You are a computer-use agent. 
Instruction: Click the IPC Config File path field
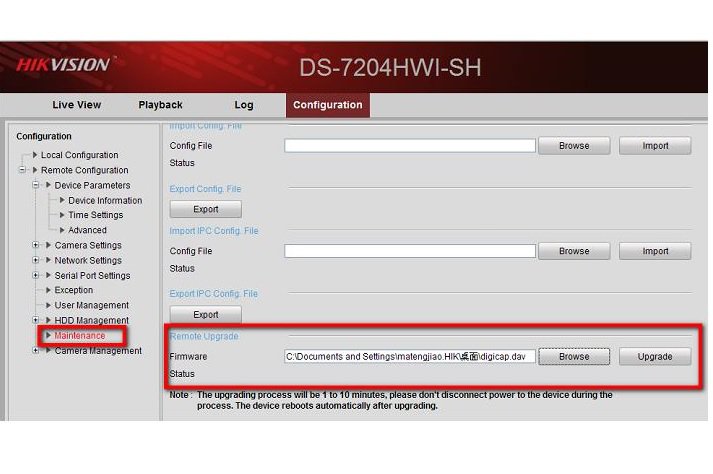tap(410, 251)
